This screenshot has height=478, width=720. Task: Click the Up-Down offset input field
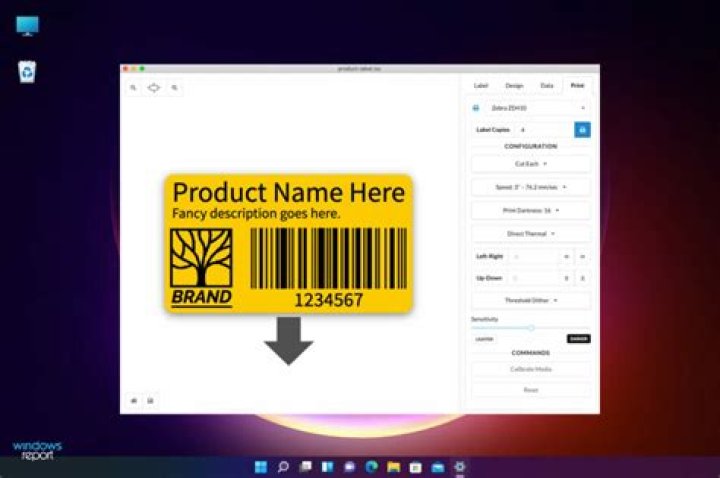coord(533,278)
